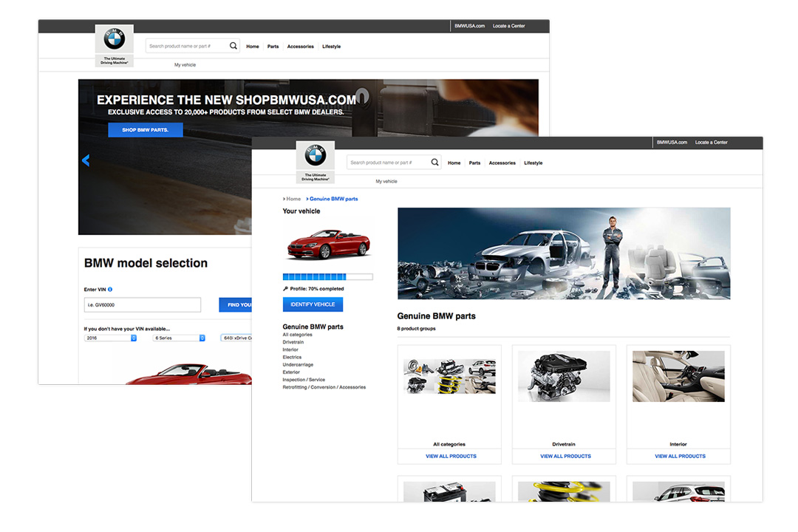Open My vehicle in the back window
Viewport: 798px width, 532px height.
pos(185,65)
